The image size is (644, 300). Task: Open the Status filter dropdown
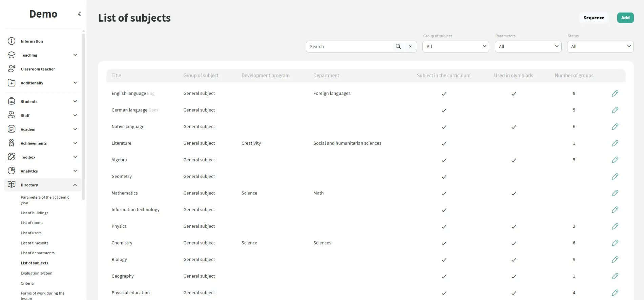pos(600,47)
